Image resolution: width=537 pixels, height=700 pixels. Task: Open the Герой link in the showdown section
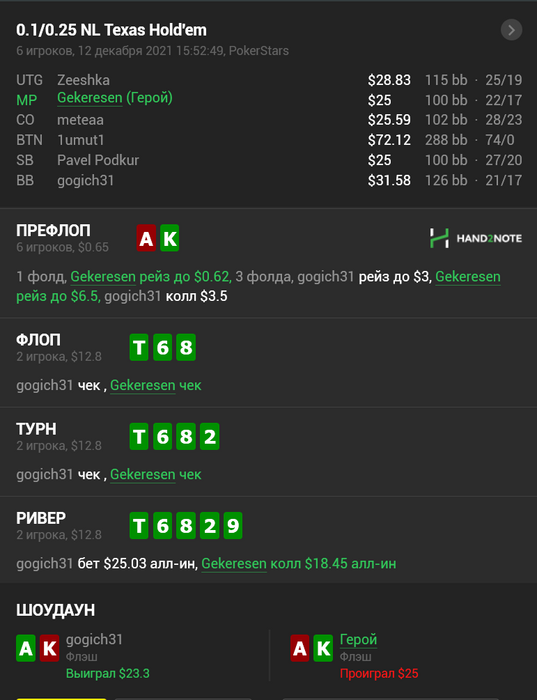click(x=358, y=640)
